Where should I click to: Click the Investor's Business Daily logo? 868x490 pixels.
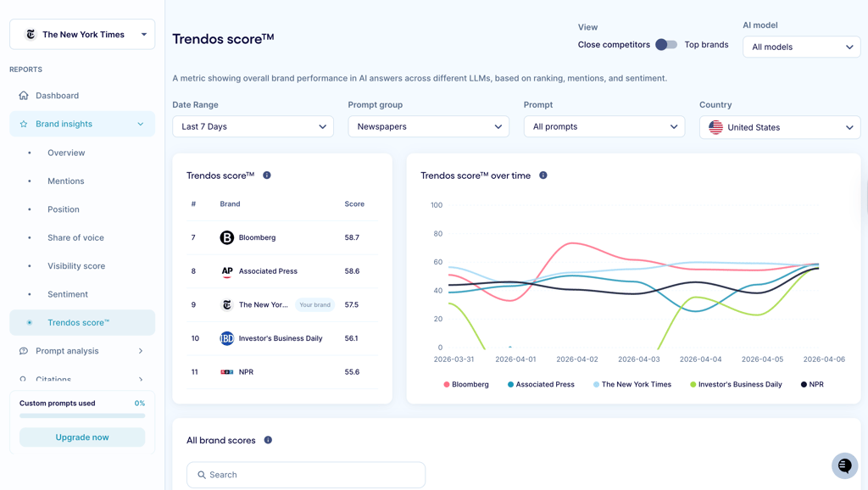coord(227,338)
